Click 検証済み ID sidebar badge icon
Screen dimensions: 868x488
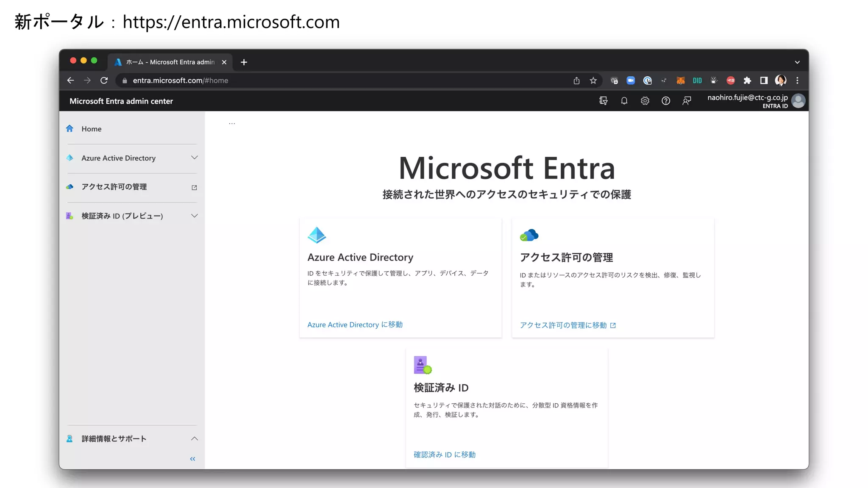click(x=70, y=216)
